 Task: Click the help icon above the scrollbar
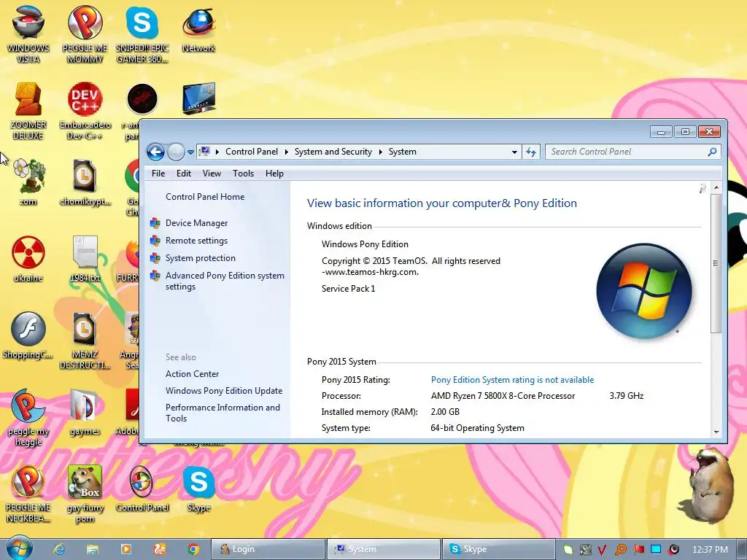[x=703, y=189]
